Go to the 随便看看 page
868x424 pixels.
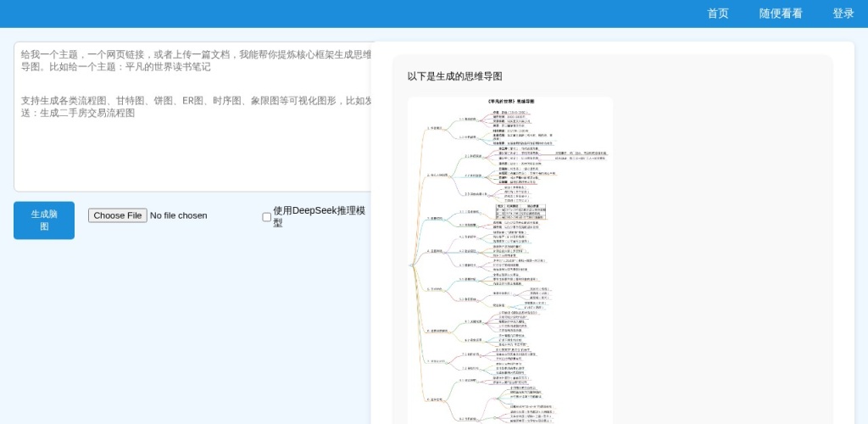click(x=780, y=14)
